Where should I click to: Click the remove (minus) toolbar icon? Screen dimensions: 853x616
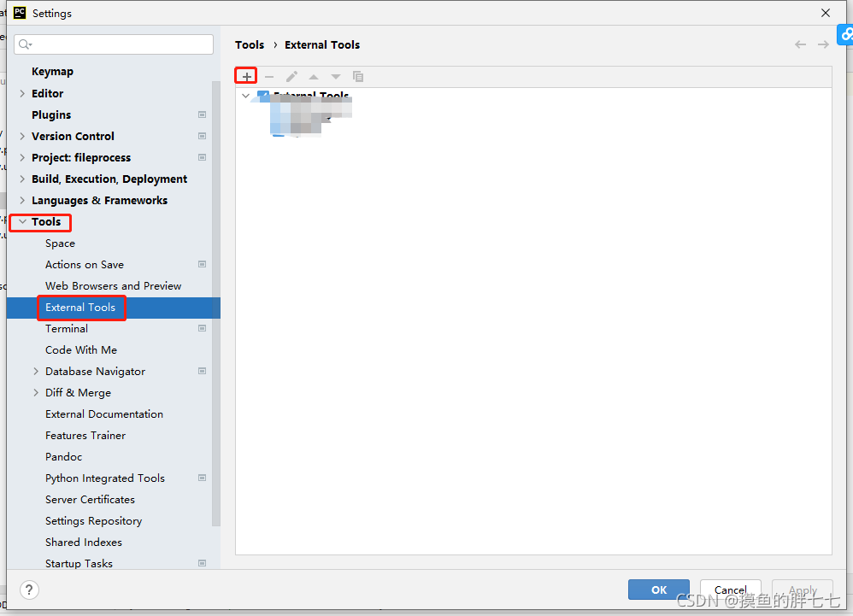[269, 77]
